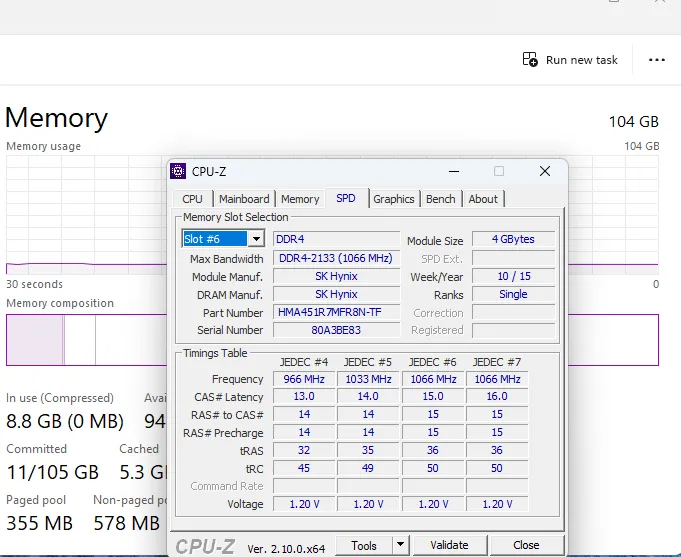Select the SPD tab
This screenshot has width=681, height=557.
tap(346, 199)
